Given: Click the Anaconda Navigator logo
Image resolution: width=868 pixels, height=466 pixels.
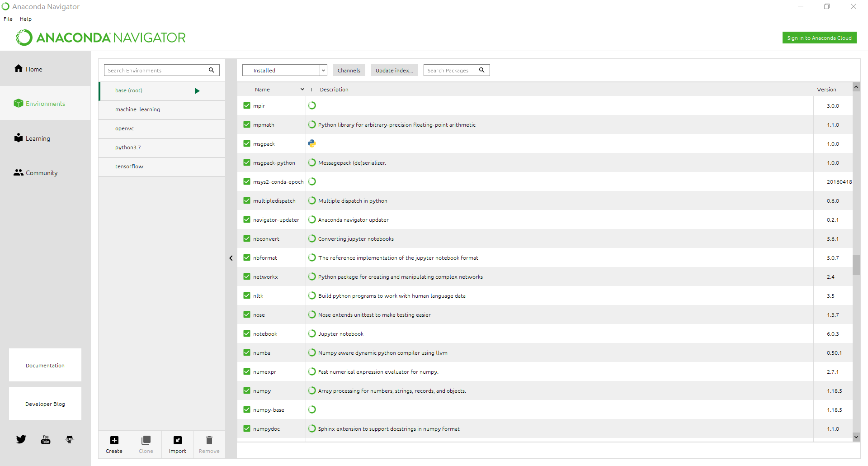Looking at the screenshot, I should tap(101, 38).
